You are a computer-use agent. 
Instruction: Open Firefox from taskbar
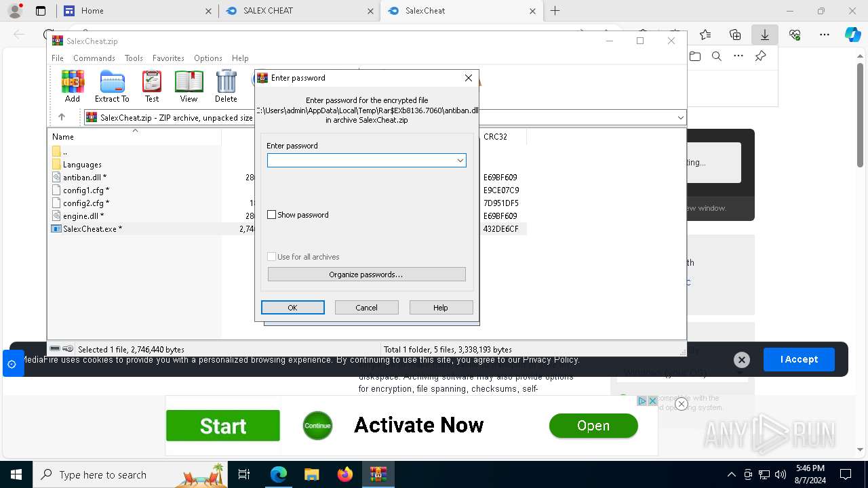345,474
